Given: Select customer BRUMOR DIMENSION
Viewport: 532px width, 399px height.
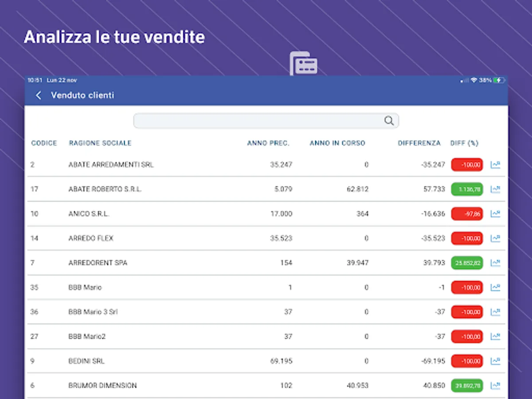Looking at the screenshot, I should click(102, 385).
